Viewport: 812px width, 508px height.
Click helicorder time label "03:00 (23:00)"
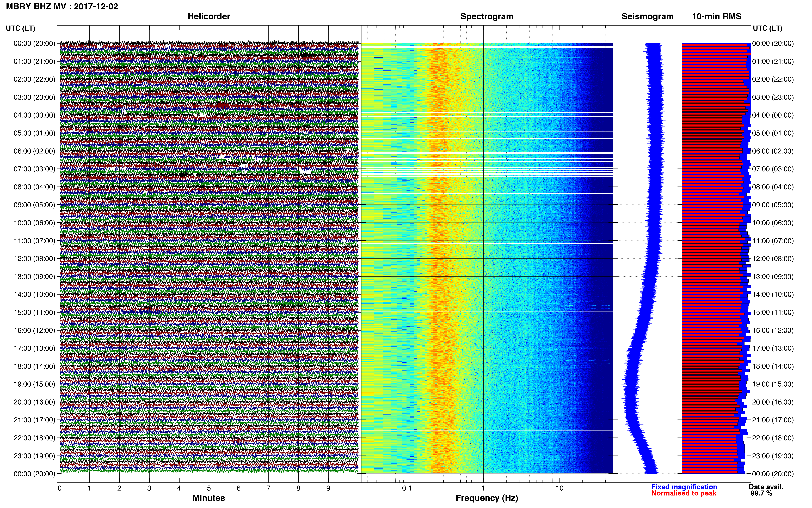[34, 97]
